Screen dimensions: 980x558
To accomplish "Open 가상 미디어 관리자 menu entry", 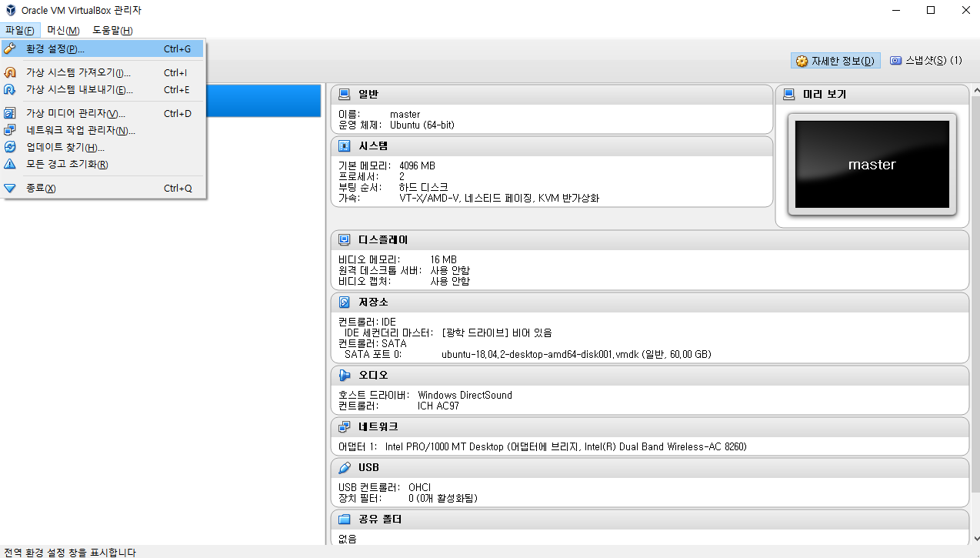I will click(103, 114).
